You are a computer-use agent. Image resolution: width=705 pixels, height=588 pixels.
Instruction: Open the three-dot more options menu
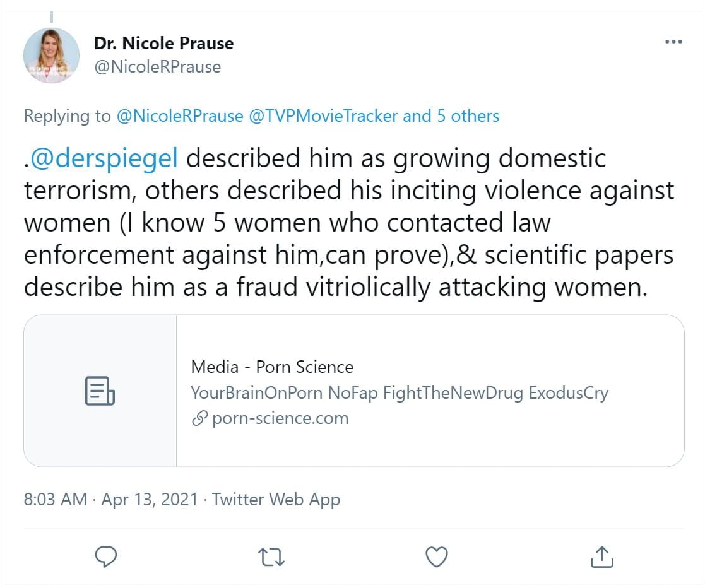tap(673, 42)
